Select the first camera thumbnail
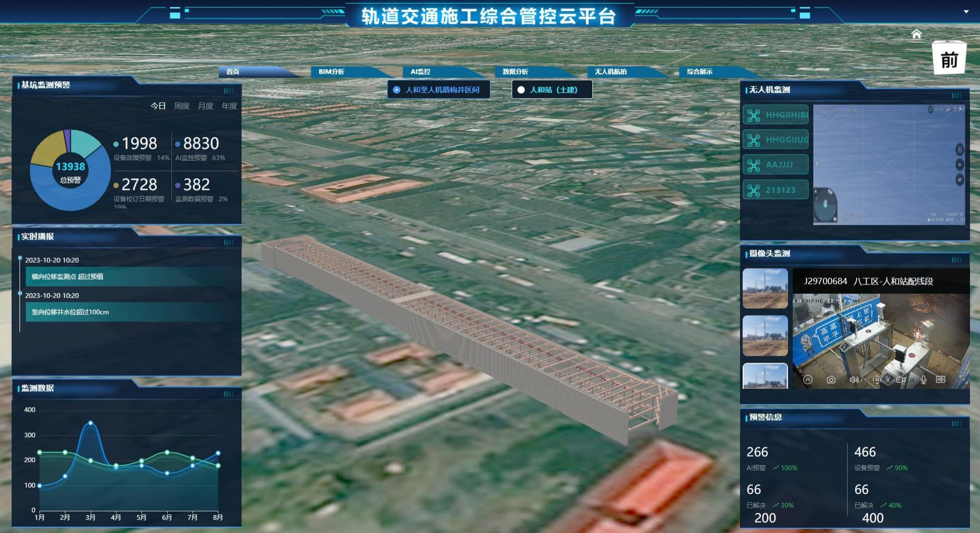Image resolution: width=980 pixels, height=533 pixels. tap(765, 288)
